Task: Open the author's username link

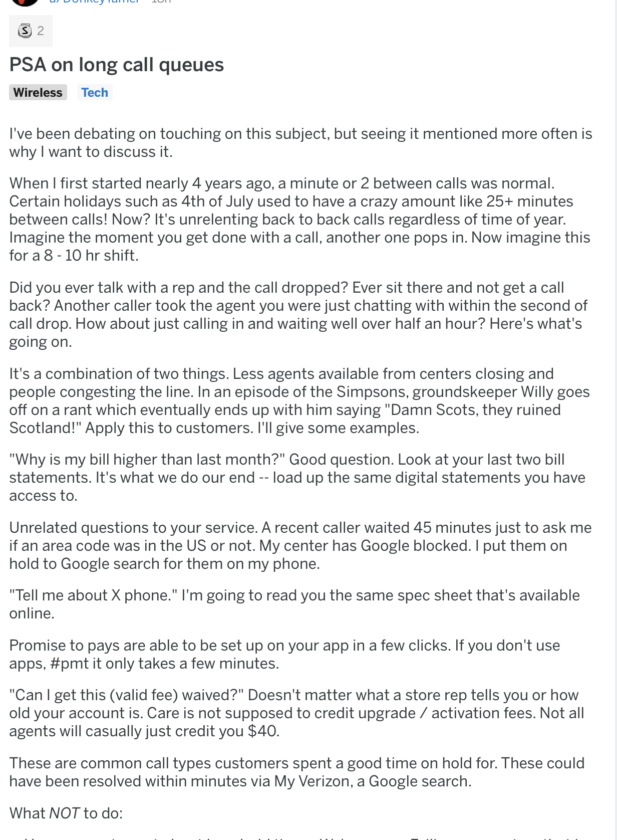Action: click(x=94, y=2)
